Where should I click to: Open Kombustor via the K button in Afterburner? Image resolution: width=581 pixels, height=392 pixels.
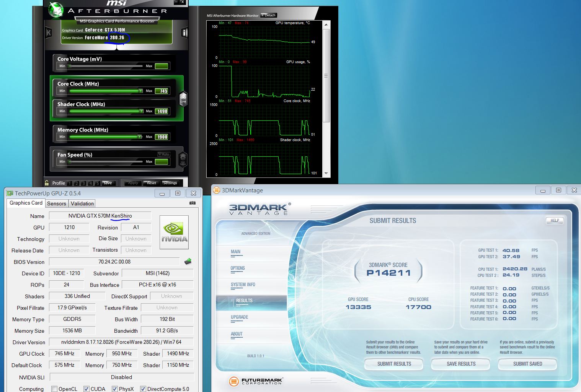(x=49, y=33)
